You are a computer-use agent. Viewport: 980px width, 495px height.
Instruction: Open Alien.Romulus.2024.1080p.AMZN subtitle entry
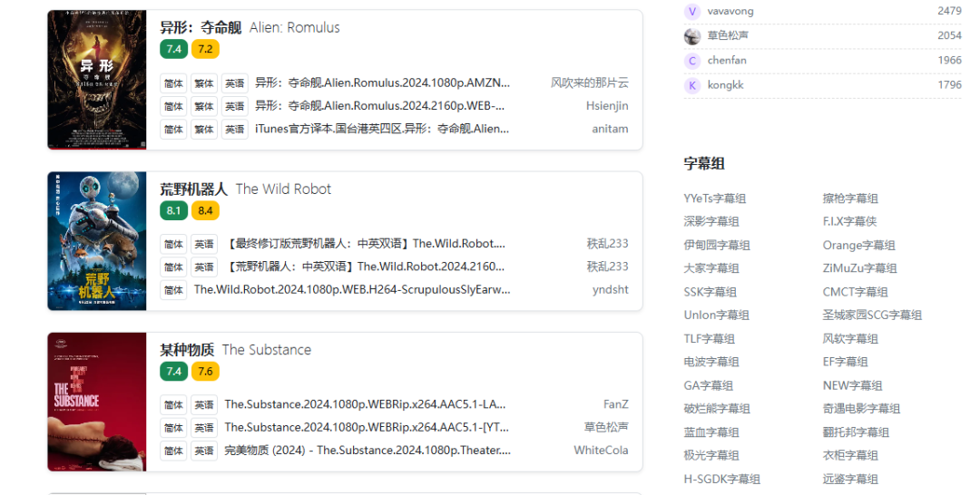click(x=383, y=82)
